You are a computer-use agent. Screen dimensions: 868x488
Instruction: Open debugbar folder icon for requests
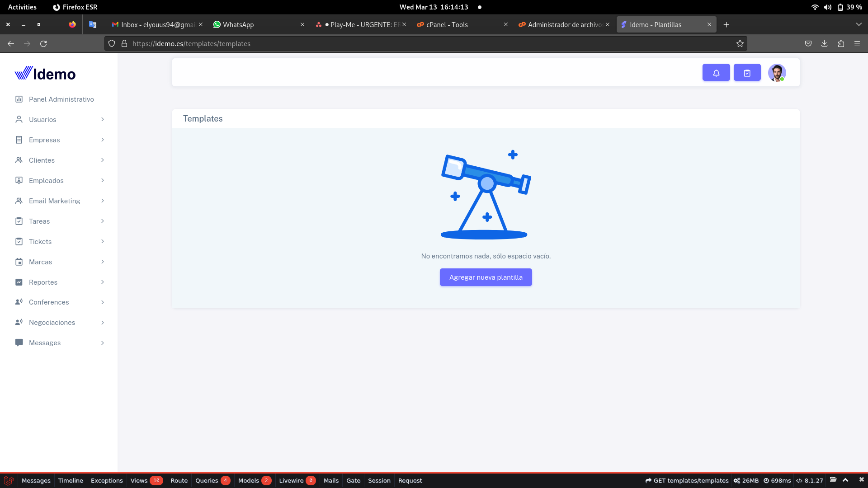click(833, 480)
